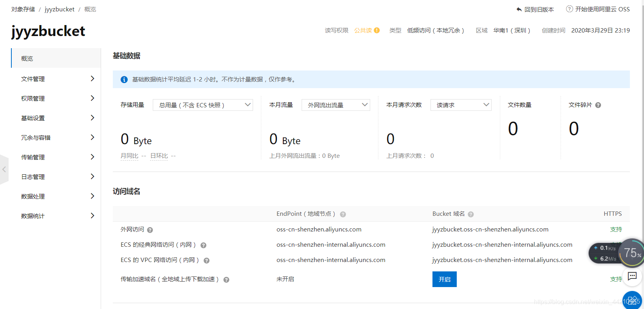644x309 pixels.
Task: Click 支持 in 外网访问 HTTPS column
Action: click(616, 229)
